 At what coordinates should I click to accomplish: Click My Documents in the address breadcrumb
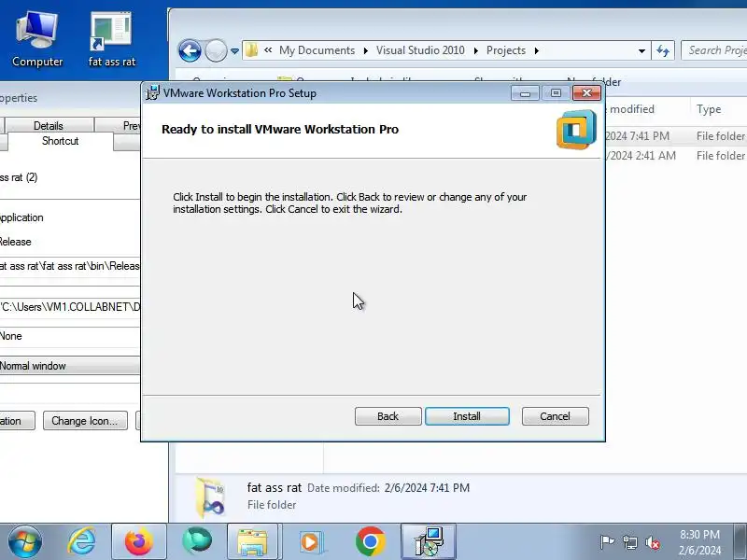click(317, 50)
